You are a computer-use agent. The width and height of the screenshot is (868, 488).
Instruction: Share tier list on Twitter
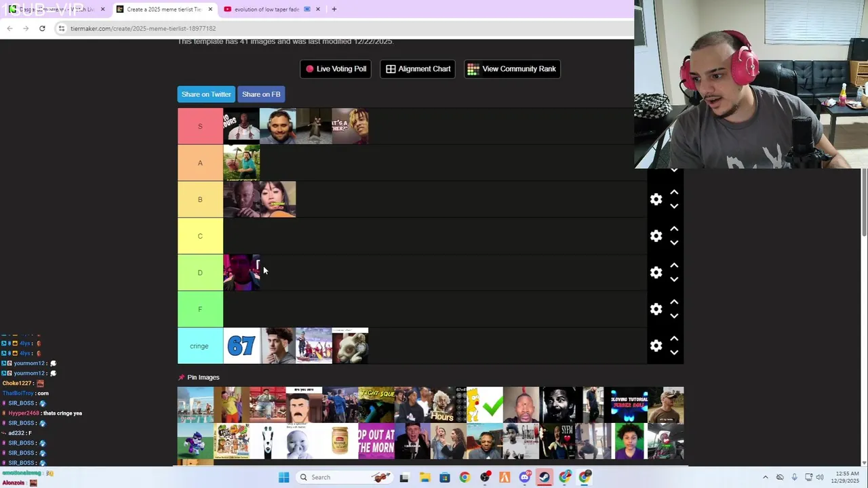(206, 94)
